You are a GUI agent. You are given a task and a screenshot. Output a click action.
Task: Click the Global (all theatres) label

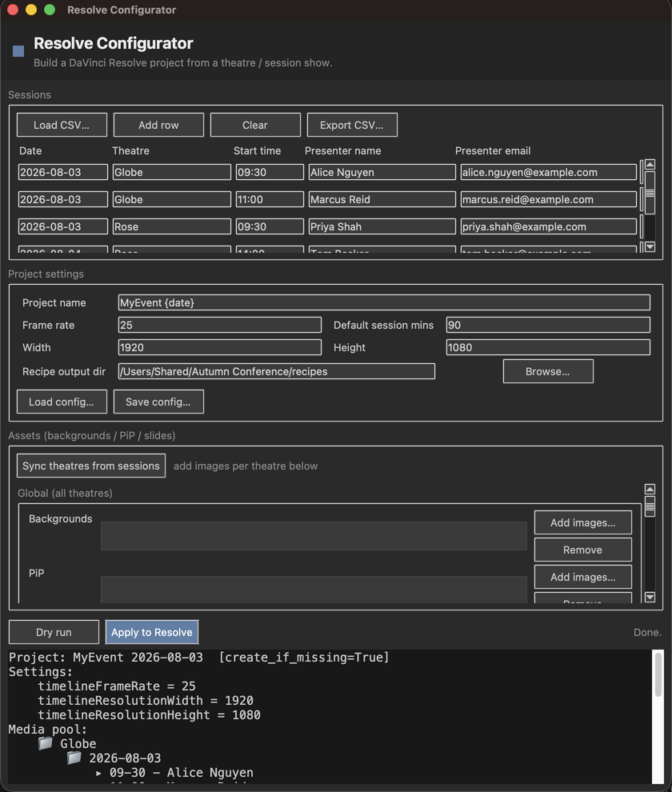tap(65, 493)
